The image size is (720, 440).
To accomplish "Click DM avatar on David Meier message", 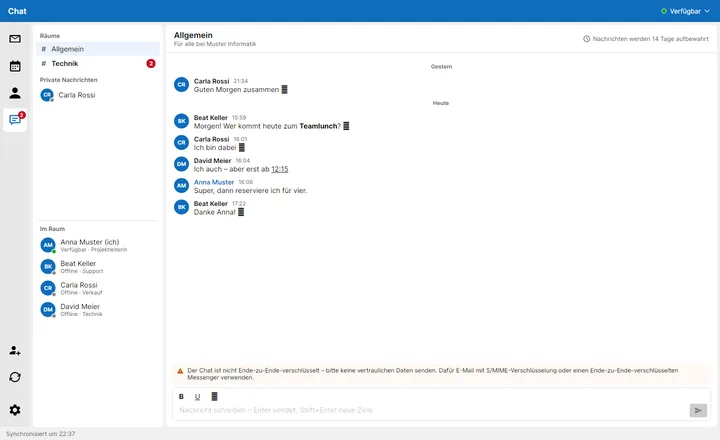I will (x=181, y=164).
